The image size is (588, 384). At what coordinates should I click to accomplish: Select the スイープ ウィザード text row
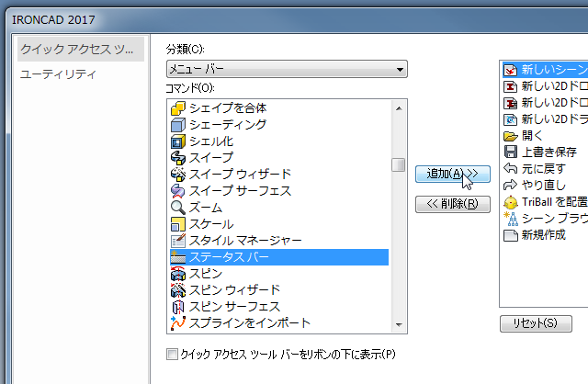point(240,175)
